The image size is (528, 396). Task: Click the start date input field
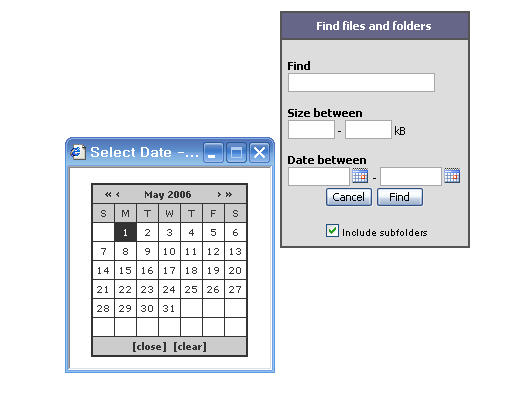(x=319, y=176)
